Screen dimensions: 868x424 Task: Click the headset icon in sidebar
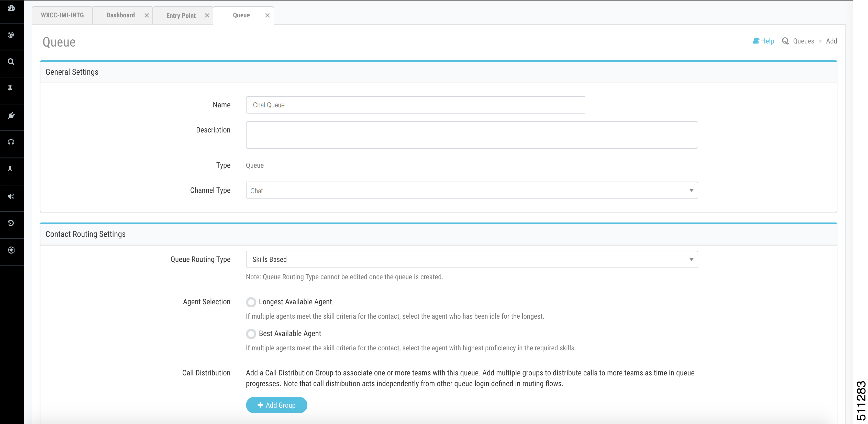[x=11, y=142]
